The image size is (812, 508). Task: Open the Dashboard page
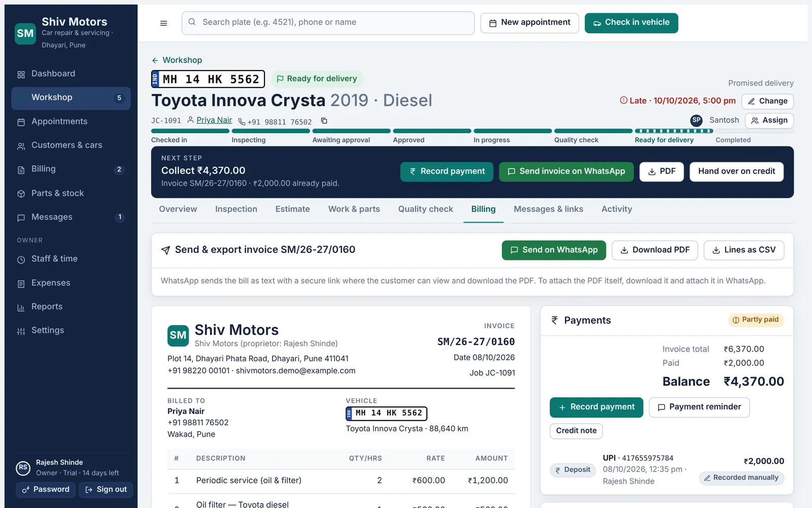coord(71,74)
